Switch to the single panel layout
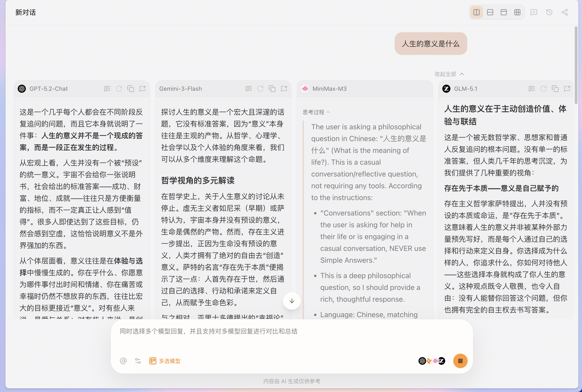The height and width of the screenshot is (392, 582). coord(504,12)
